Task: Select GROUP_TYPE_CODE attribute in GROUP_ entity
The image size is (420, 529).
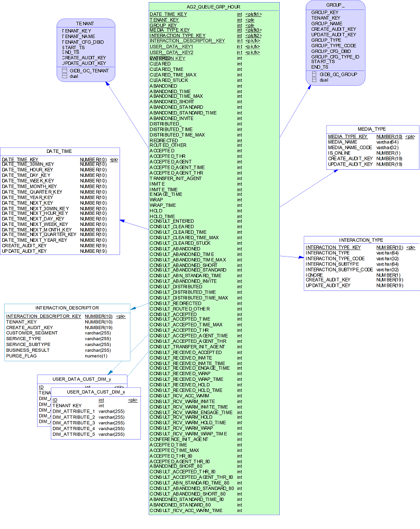Action: (x=333, y=45)
